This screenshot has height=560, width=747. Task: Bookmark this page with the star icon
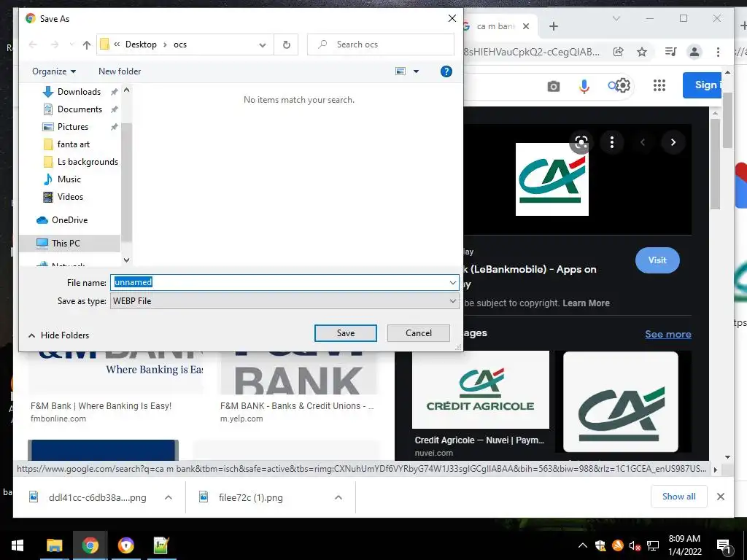642,52
